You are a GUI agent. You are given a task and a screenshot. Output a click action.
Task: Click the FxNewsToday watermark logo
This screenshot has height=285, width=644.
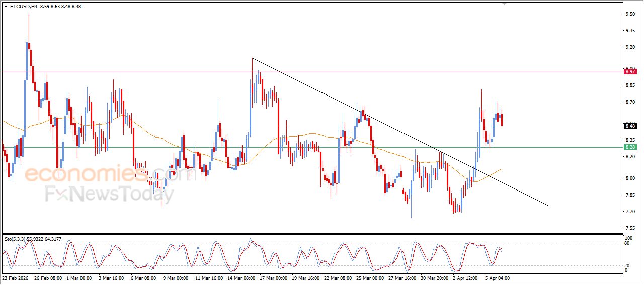pyautogui.click(x=110, y=194)
